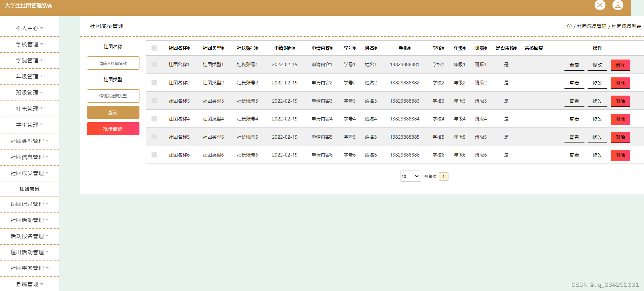This screenshot has width=644, height=291.
Task: Sort table by 年级 column arrows
Action: 465,48
